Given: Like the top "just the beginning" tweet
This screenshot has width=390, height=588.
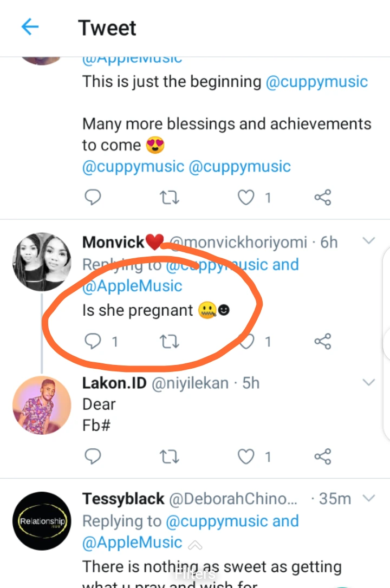Looking at the screenshot, I should click(246, 198).
